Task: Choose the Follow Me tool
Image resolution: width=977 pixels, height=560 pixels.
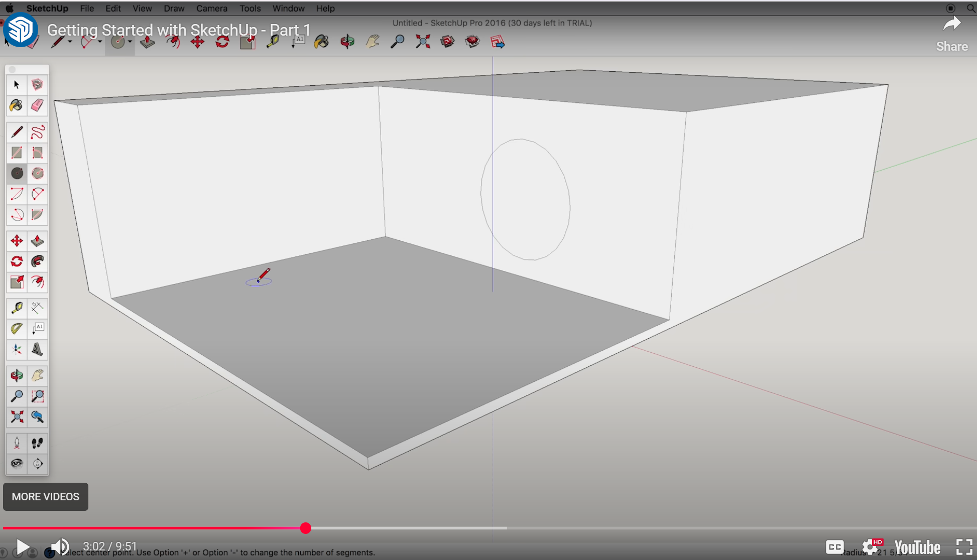Action: tap(37, 261)
